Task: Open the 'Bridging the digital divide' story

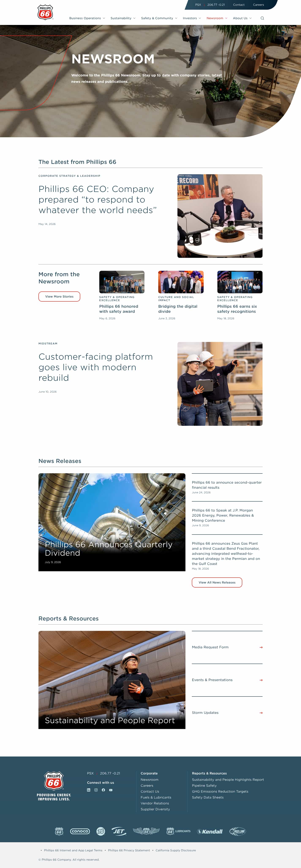Action: point(178,309)
